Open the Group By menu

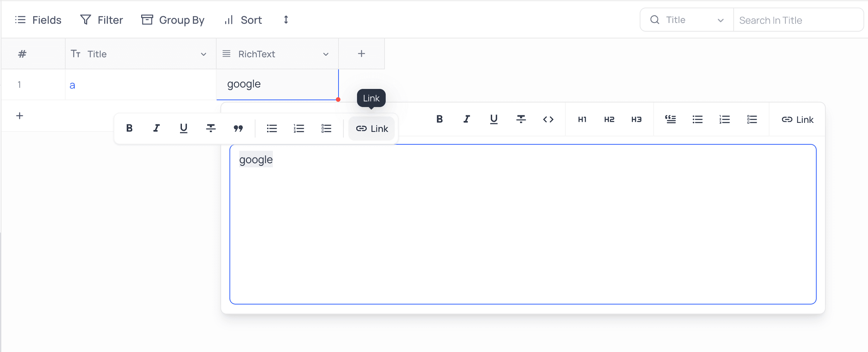coord(173,20)
